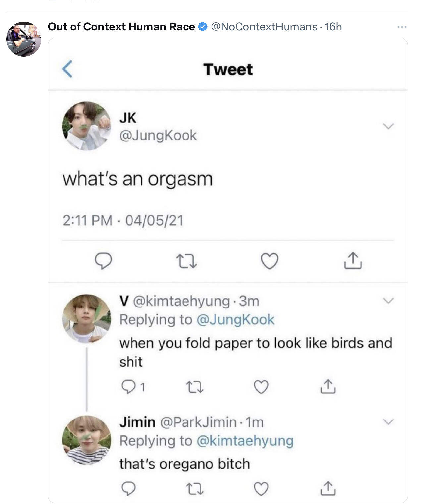Expand options chevron on JK's tweet

point(388,126)
